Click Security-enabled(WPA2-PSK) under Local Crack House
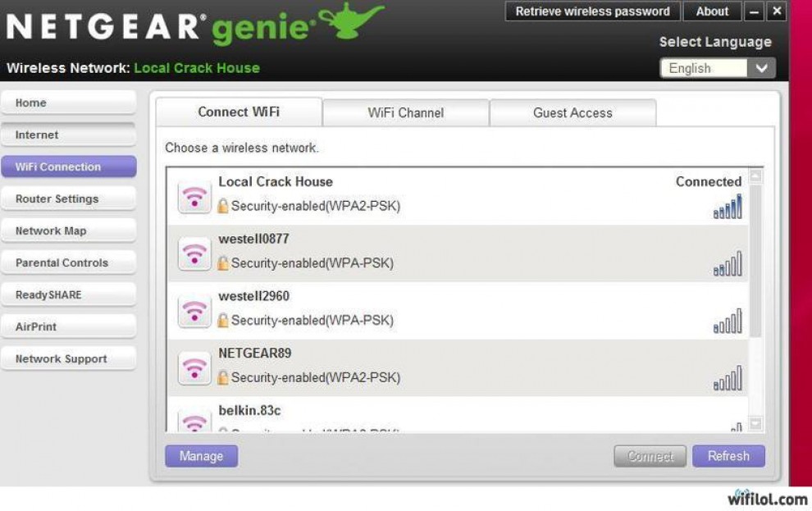Image resolution: width=812 pixels, height=511 pixels. click(316, 206)
